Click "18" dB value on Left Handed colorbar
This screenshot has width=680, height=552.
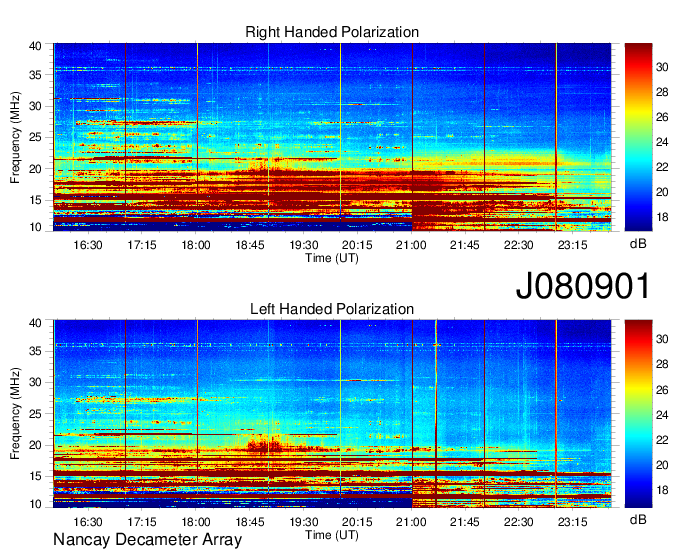[662, 490]
